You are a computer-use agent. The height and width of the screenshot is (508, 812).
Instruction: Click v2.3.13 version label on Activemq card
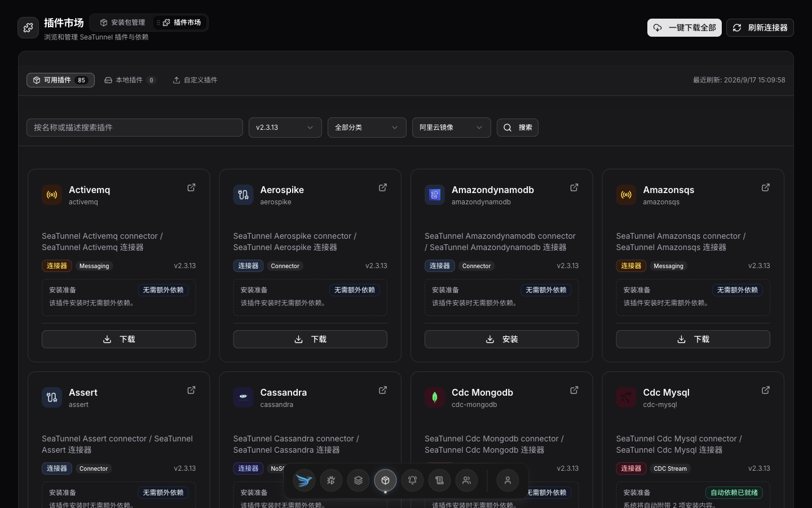click(185, 266)
